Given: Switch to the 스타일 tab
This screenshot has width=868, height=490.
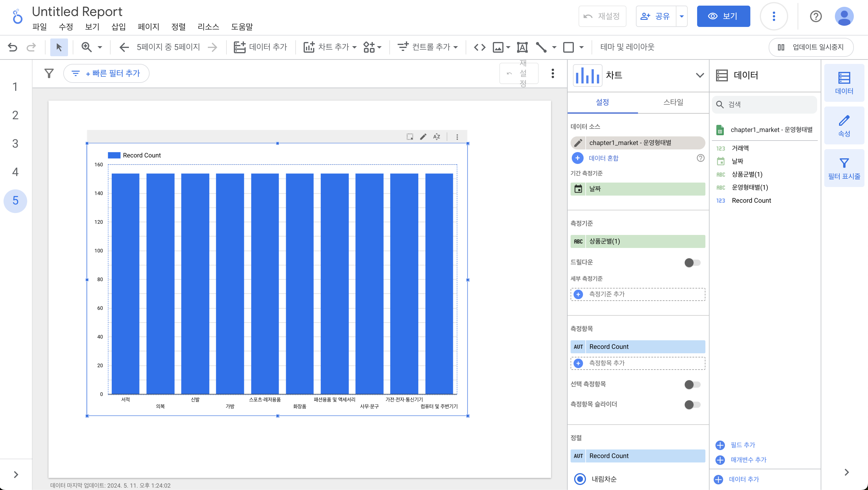Looking at the screenshot, I should tap(673, 102).
